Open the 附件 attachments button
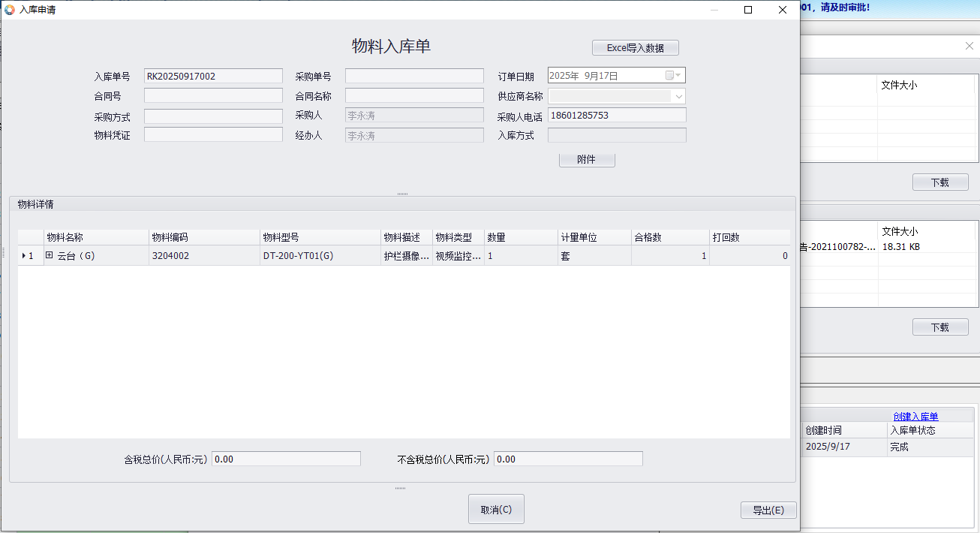980x533 pixels. [586, 160]
